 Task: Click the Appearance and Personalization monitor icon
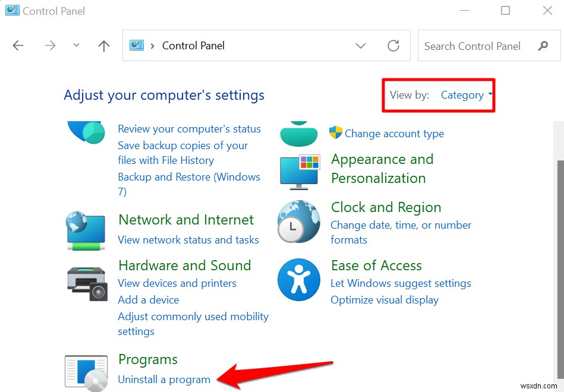pyautogui.click(x=299, y=172)
